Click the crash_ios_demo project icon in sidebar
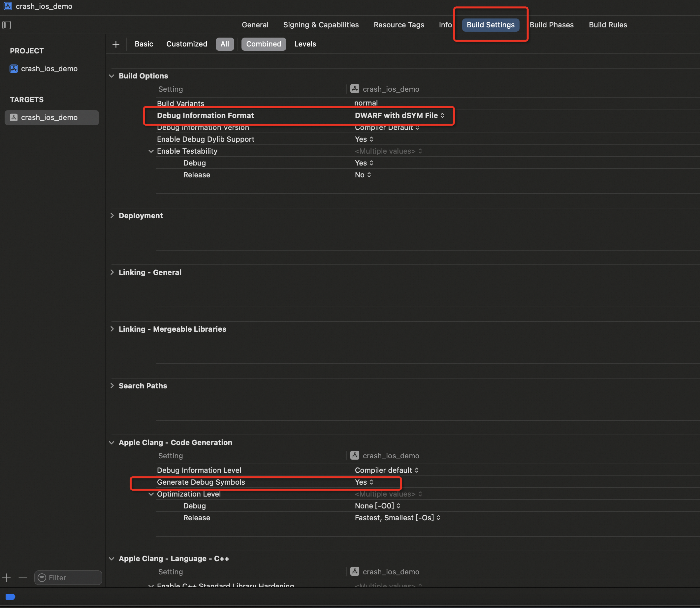 [x=14, y=69]
